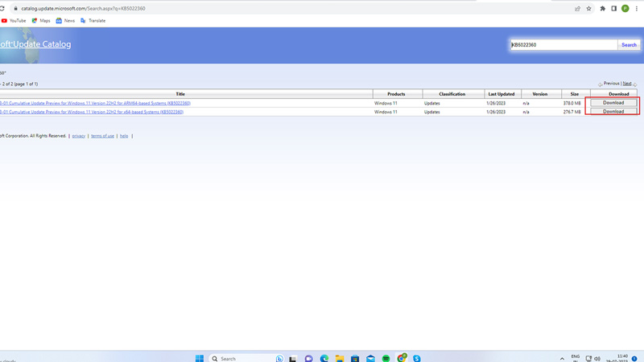Image resolution: width=644 pixels, height=362 pixels.
Task: Click the Updates cell in x64 row
Action: coord(431,112)
